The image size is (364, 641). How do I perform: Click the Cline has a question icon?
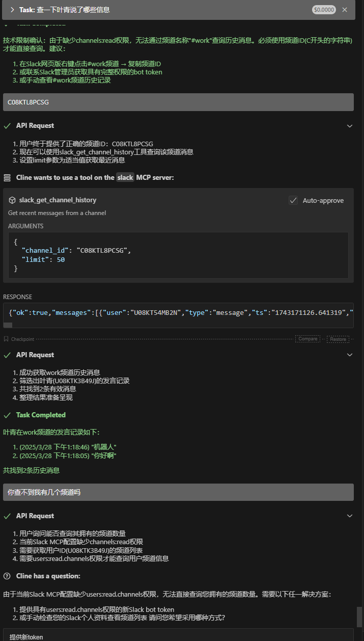click(x=7, y=576)
